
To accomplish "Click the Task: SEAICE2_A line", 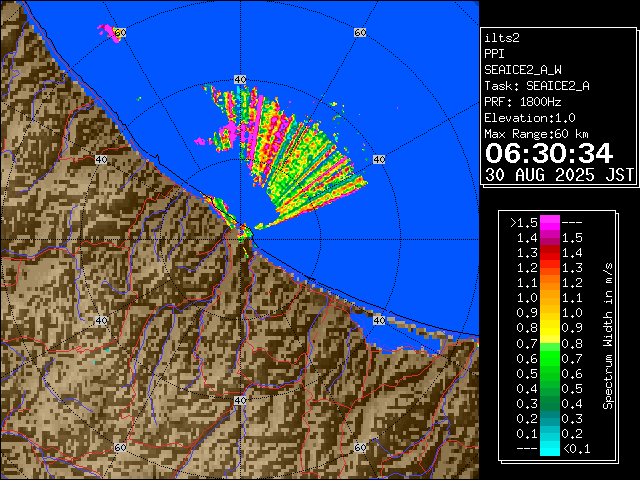I will point(536,86).
